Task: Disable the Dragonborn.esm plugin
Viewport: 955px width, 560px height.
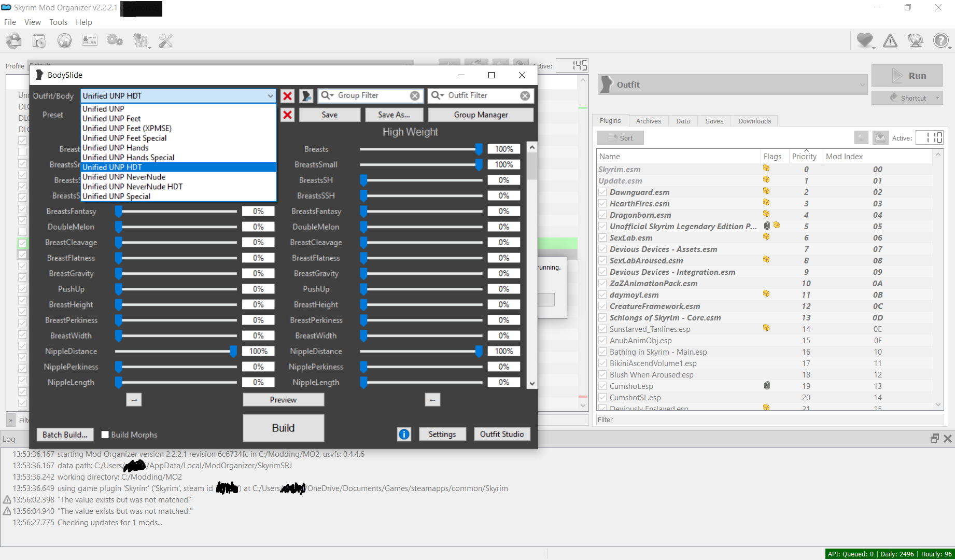Action: (x=602, y=215)
